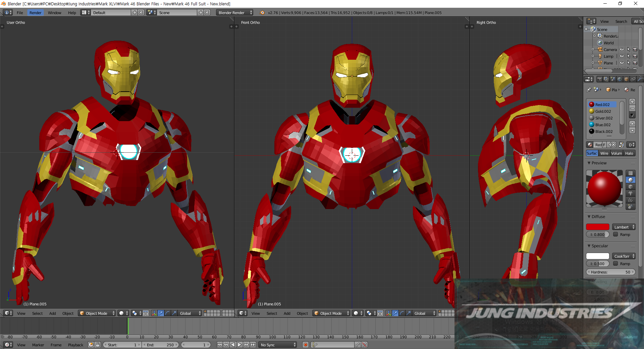Click the white specular color swatch
This screenshot has height=349, width=644.
tap(598, 256)
